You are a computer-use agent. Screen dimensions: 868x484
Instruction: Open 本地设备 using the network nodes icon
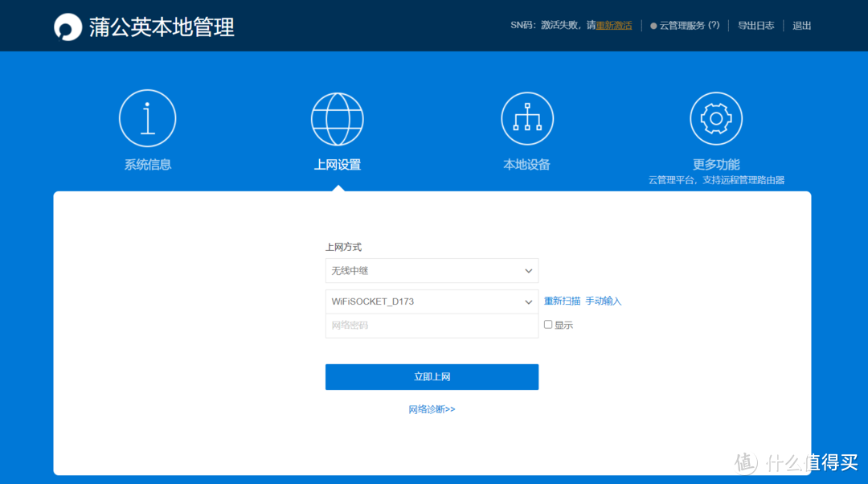[526, 117]
